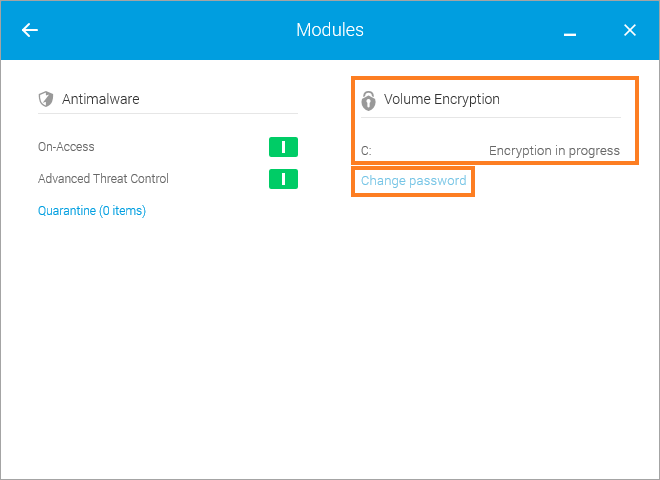Go back using the left arrow icon
Image resolution: width=660 pixels, height=480 pixels.
[x=30, y=30]
